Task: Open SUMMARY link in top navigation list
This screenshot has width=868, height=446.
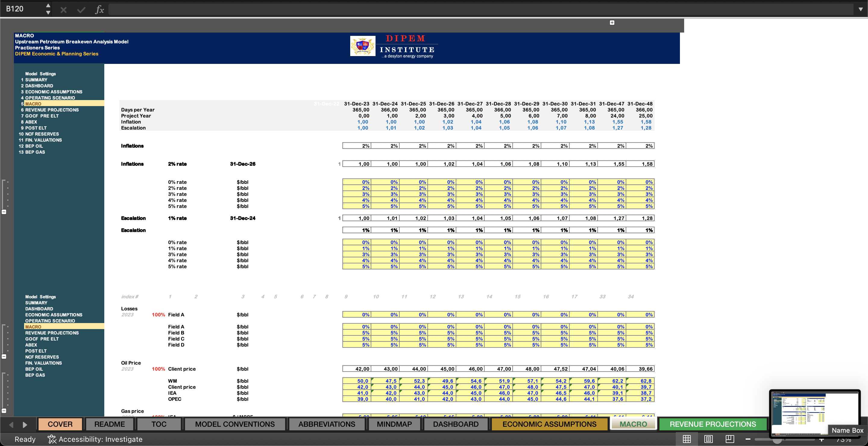Action: pyautogui.click(x=36, y=80)
